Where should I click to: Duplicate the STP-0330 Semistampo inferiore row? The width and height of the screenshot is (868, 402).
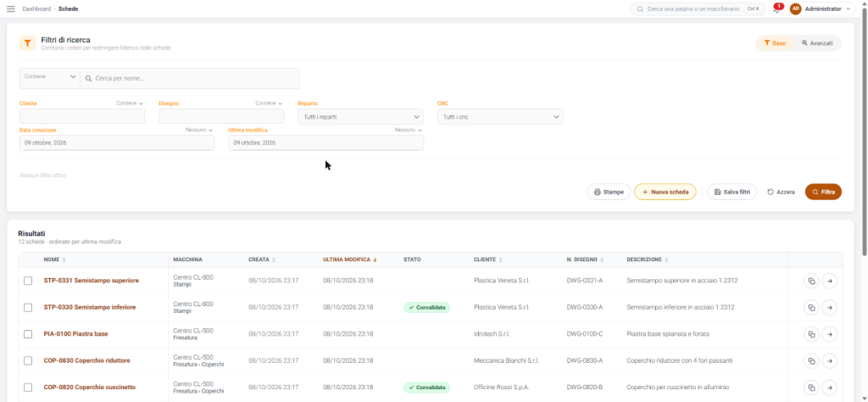tap(811, 307)
